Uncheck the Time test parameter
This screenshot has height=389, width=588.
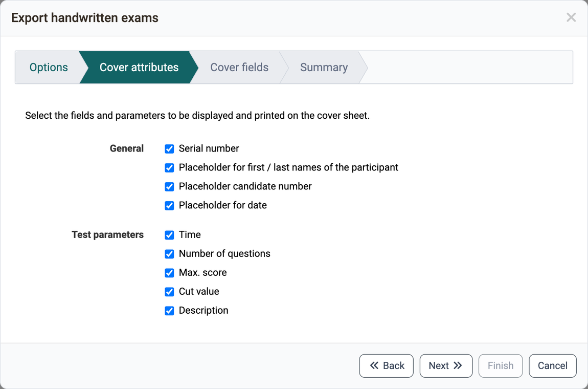tap(170, 234)
